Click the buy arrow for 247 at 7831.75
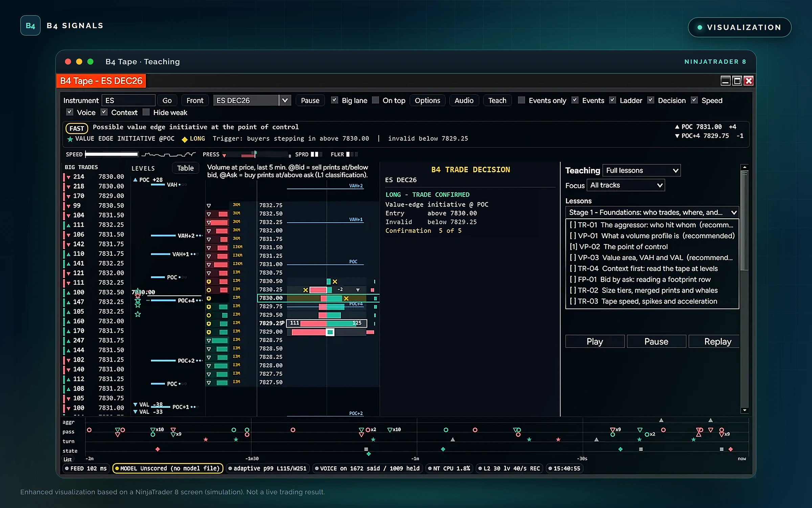The height and width of the screenshot is (508, 812). tap(69, 341)
